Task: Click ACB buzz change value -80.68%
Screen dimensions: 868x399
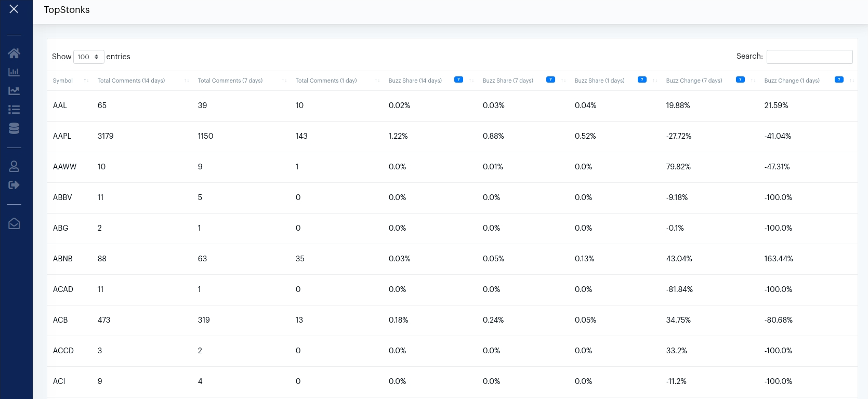Action: click(x=779, y=320)
